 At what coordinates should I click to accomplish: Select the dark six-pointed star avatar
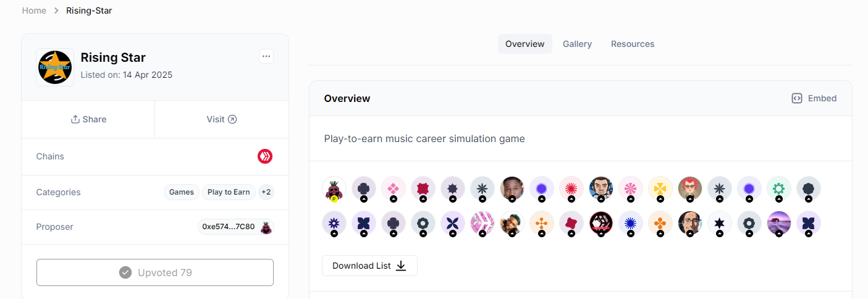[720, 223]
